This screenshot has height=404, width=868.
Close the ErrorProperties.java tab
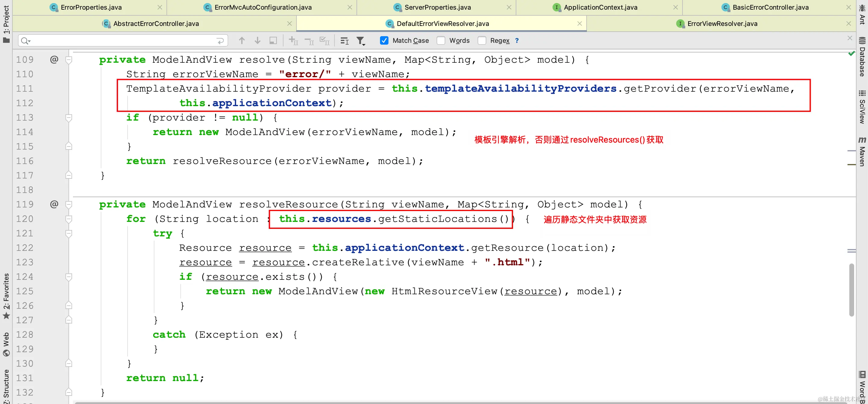(160, 8)
